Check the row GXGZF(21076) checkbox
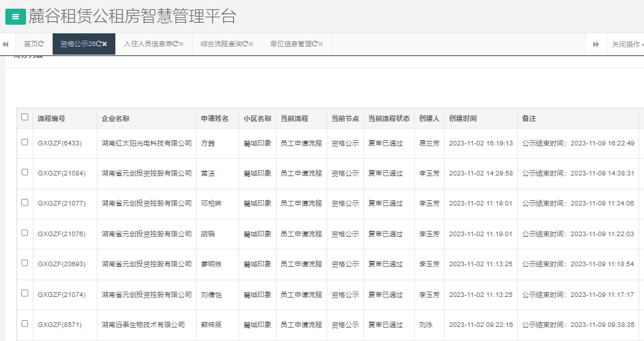Image resolution: width=644 pixels, height=341 pixels. point(25,233)
